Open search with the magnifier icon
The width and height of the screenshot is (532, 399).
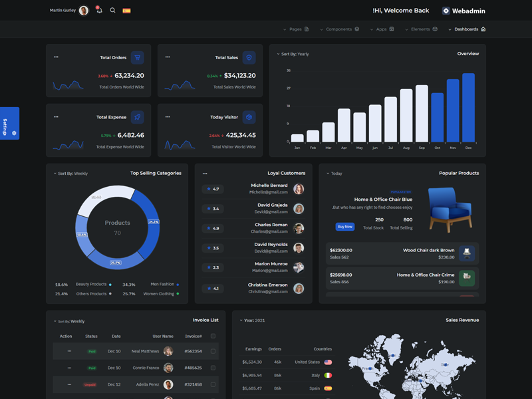[112, 11]
